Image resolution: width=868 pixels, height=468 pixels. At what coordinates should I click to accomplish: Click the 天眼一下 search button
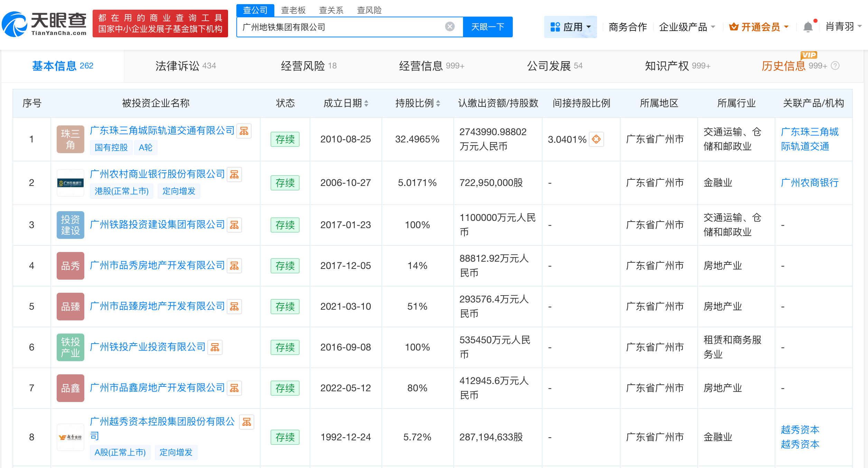pyautogui.click(x=488, y=26)
